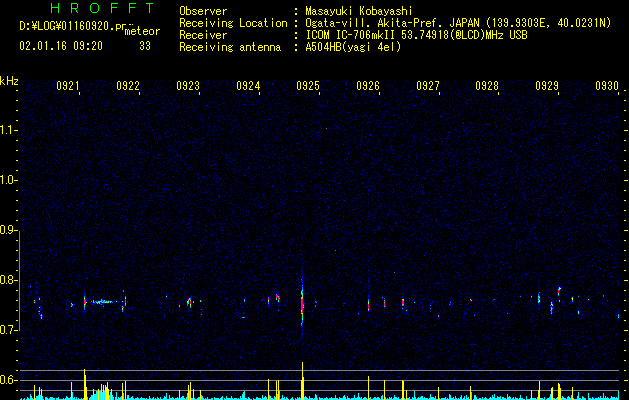The width and height of the screenshot is (629, 400).
Task: Click the 0928 time marker
Action: point(487,85)
